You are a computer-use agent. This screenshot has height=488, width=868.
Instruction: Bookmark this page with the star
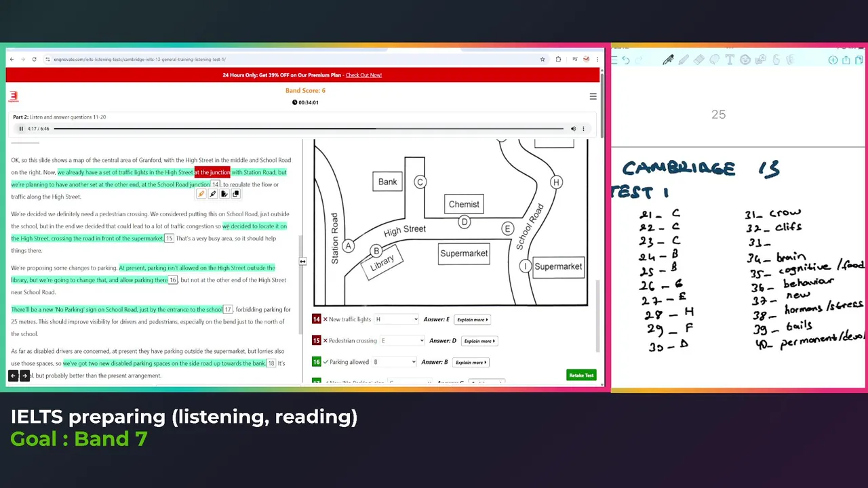[x=542, y=60]
